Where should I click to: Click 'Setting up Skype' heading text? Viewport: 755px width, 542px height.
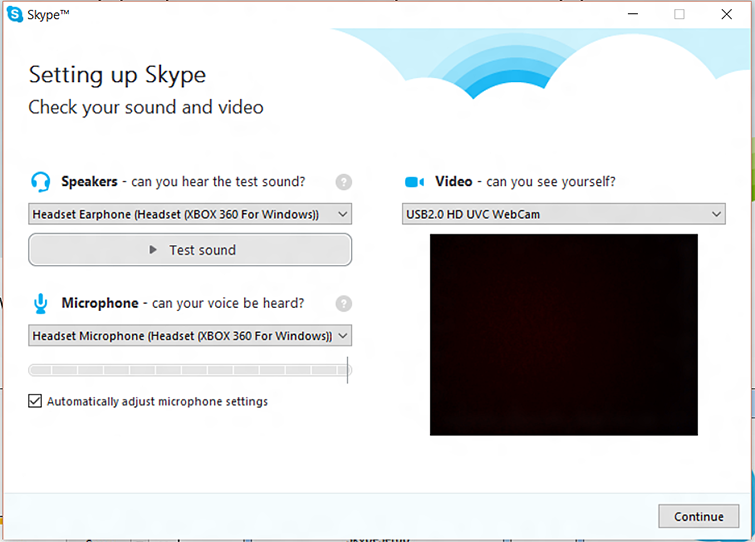click(117, 75)
